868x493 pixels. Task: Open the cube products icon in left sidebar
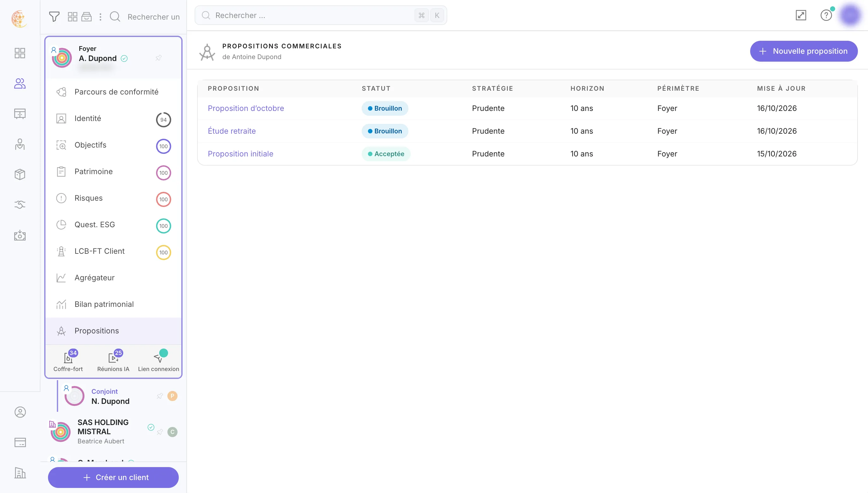click(20, 174)
